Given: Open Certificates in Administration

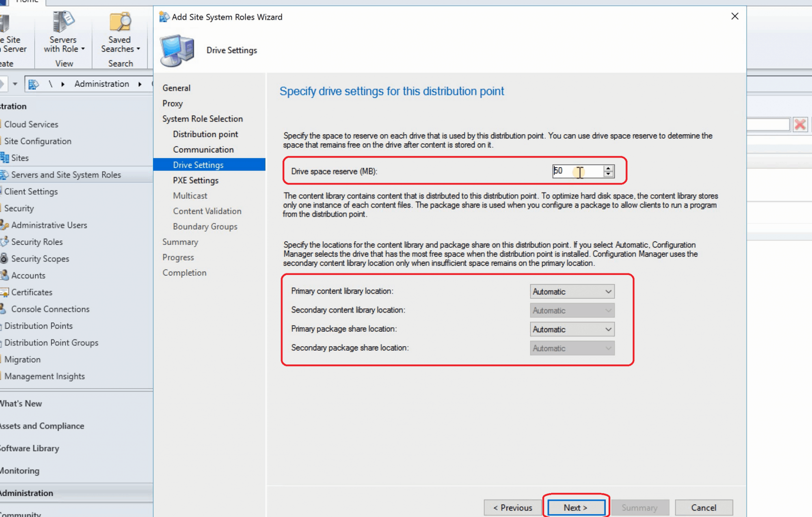Looking at the screenshot, I should point(32,292).
